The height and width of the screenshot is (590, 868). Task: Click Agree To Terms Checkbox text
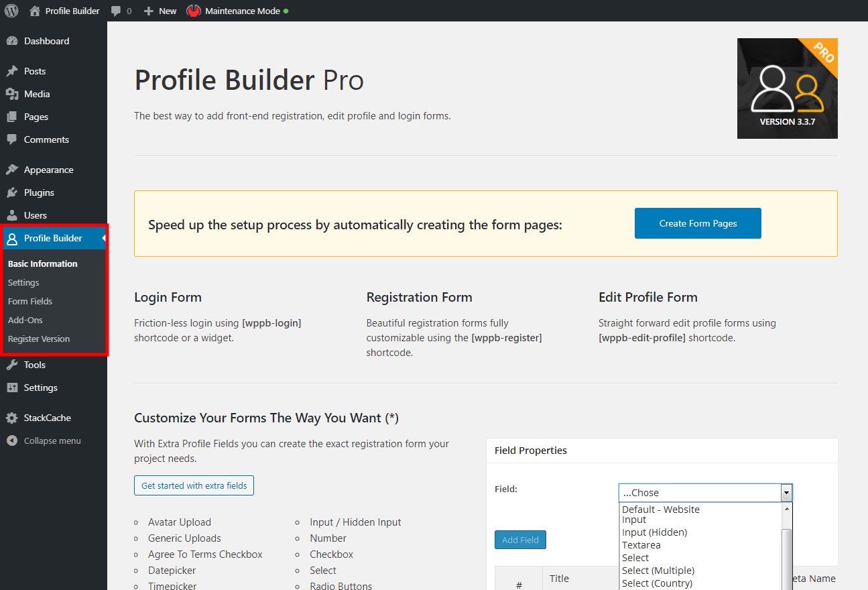pos(205,554)
